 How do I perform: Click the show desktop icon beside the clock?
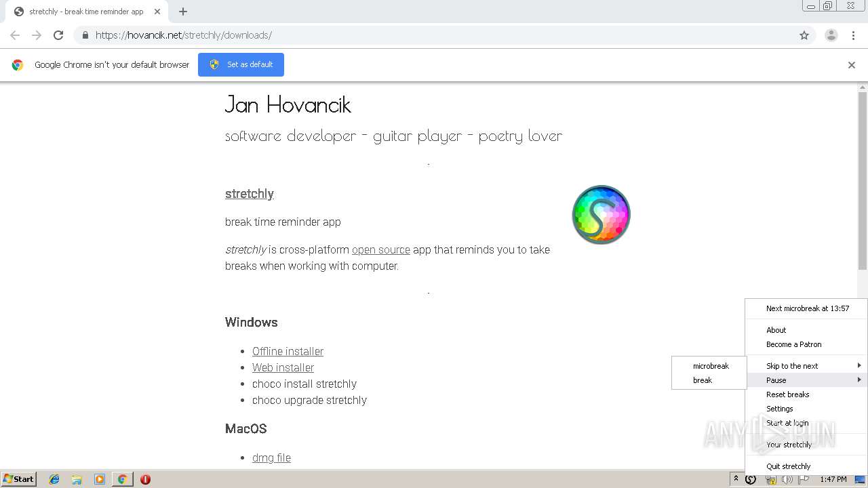pyautogui.click(x=860, y=479)
